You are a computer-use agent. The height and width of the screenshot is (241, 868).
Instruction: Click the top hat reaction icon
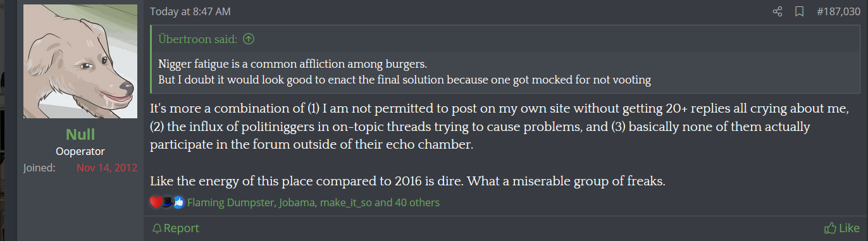click(x=167, y=202)
